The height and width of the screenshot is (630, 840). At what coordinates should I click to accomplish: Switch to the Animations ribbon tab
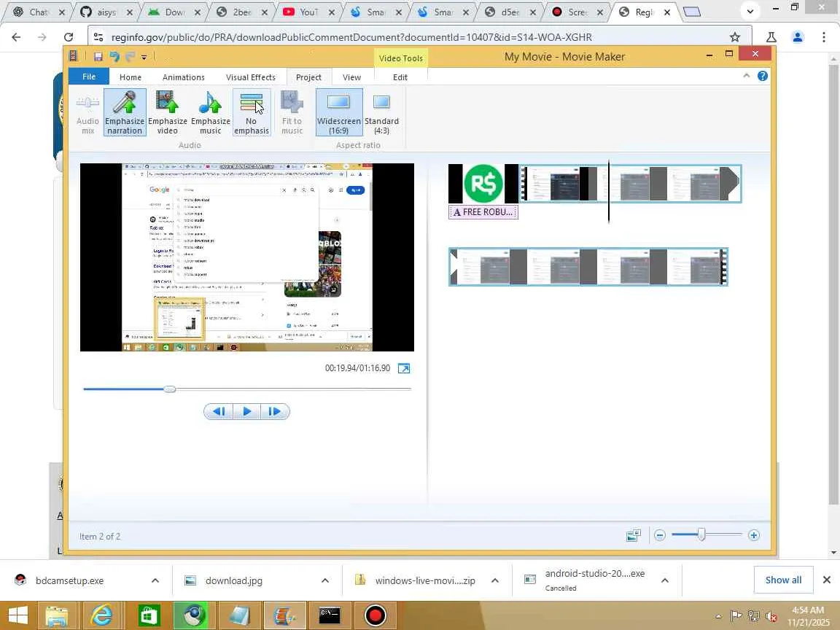(183, 77)
